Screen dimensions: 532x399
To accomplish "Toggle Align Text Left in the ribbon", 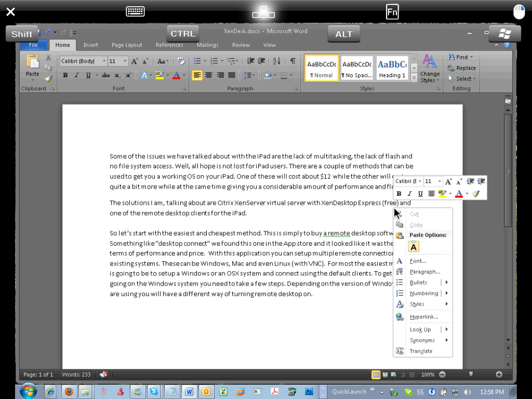I will 197,75.
